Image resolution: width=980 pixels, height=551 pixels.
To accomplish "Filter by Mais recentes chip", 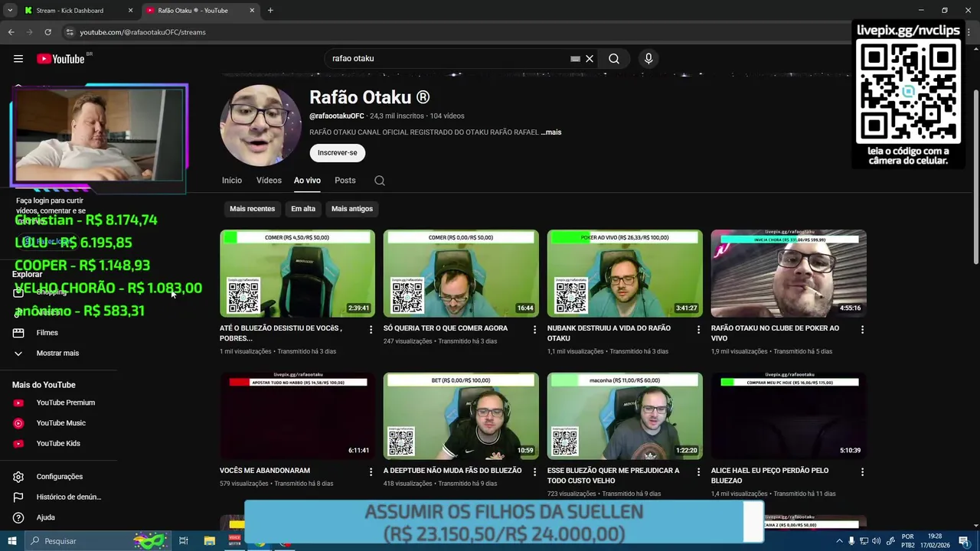I will (252, 209).
